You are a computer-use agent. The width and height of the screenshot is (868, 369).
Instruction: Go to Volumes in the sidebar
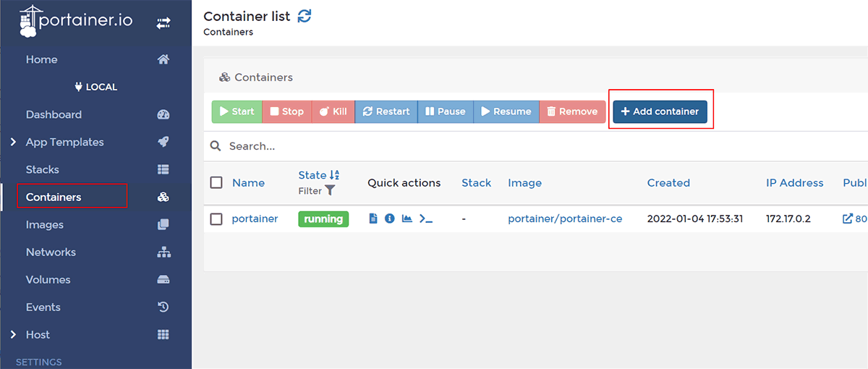48,279
